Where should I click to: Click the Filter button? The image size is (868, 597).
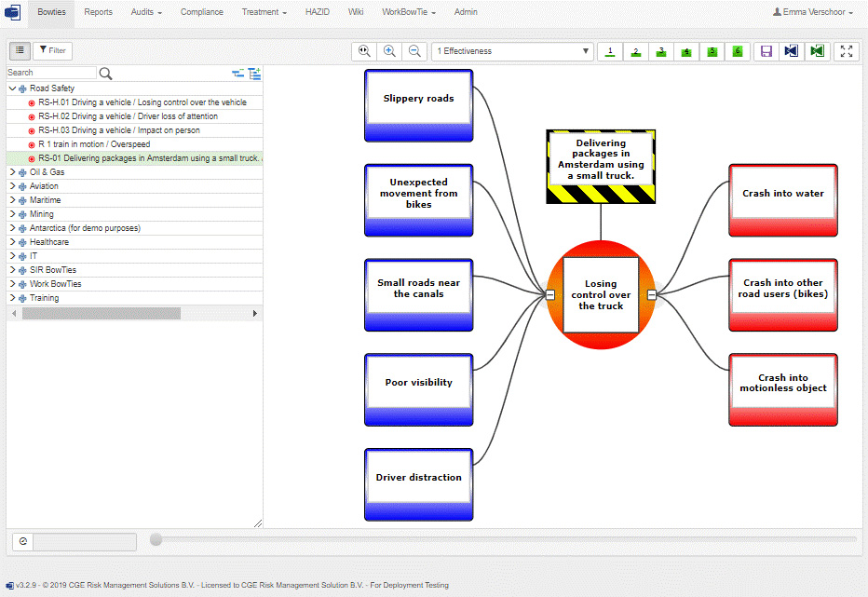point(52,50)
